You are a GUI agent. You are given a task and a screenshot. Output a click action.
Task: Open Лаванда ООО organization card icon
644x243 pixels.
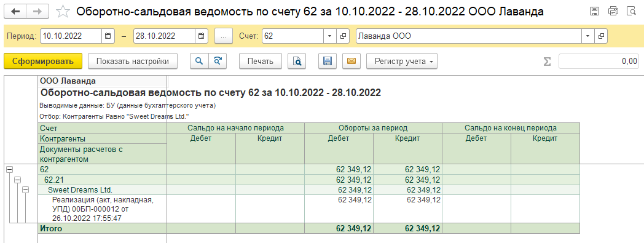[601, 36]
